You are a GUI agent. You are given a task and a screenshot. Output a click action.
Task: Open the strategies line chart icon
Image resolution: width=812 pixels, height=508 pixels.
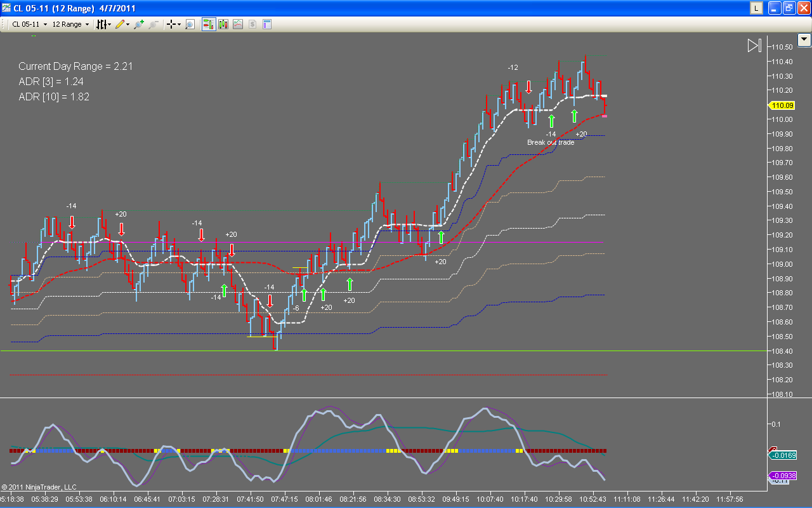click(x=238, y=24)
